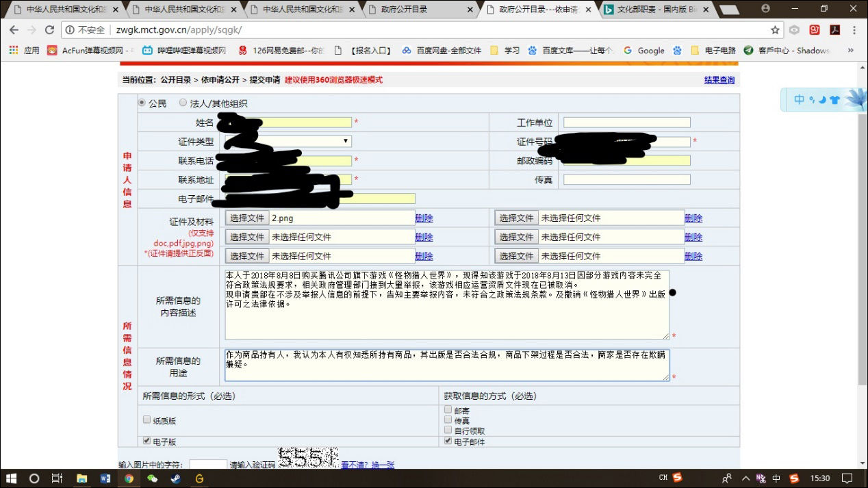Click the 所需信息的用途 text area
Screen dimensions: 868x488
pyautogui.click(x=447, y=365)
